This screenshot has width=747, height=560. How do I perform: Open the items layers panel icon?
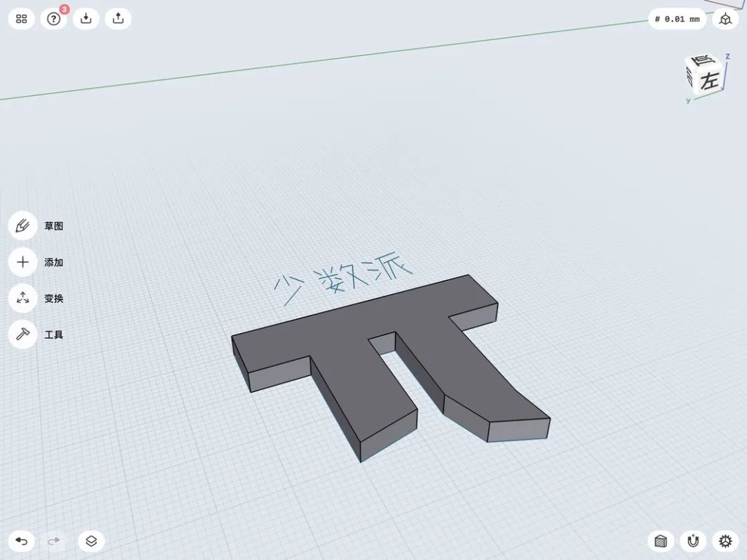[x=91, y=541]
